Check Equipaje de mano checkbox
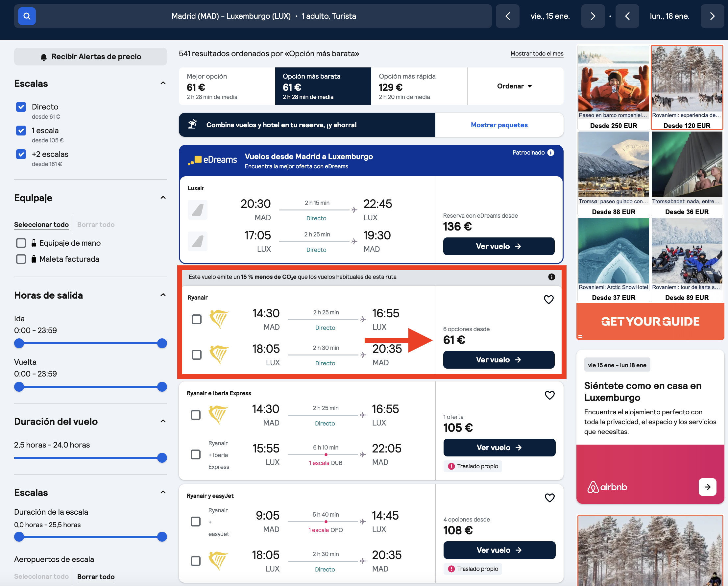Viewport: 728px width, 586px height. tap(21, 243)
